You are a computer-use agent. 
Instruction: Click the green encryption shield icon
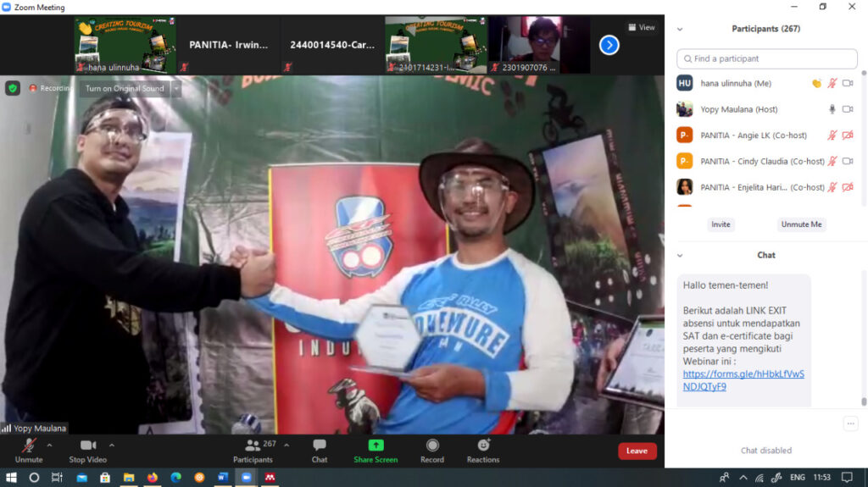tap(13, 88)
